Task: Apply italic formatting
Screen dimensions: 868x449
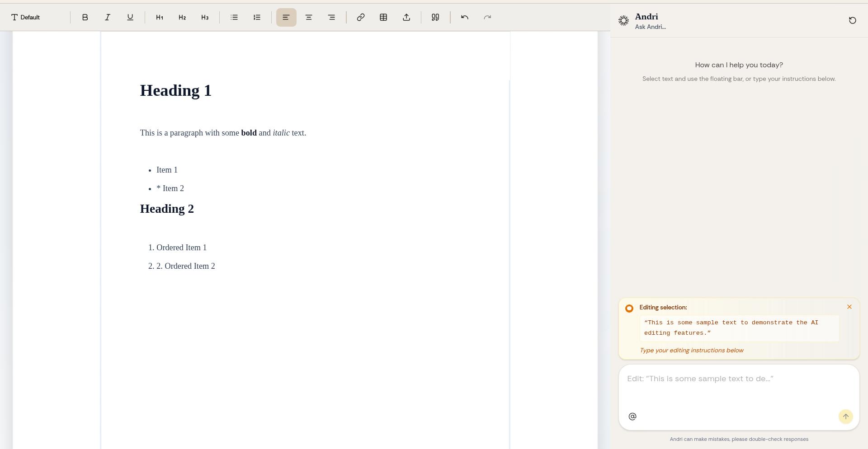Action: coord(108,17)
